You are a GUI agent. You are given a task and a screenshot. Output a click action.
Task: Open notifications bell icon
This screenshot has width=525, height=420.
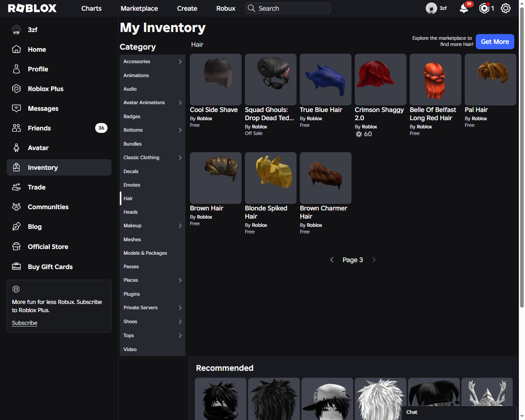click(x=464, y=8)
